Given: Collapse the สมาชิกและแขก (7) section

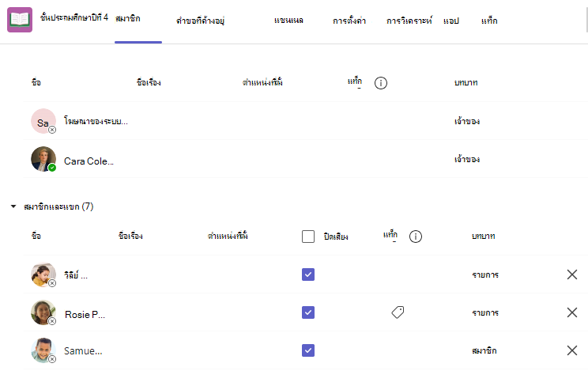Looking at the screenshot, I should coord(13,206).
